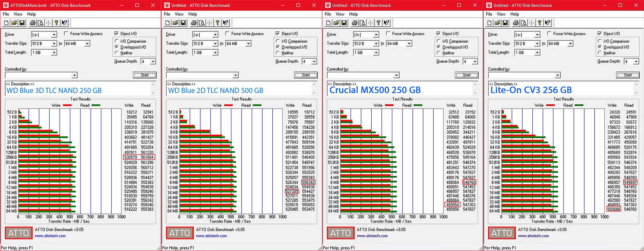Click context help arrow icon in WD Blue 2D window
Image resolution: width=644 pixels, height=251 pixels.
click(x=225, y=23)
